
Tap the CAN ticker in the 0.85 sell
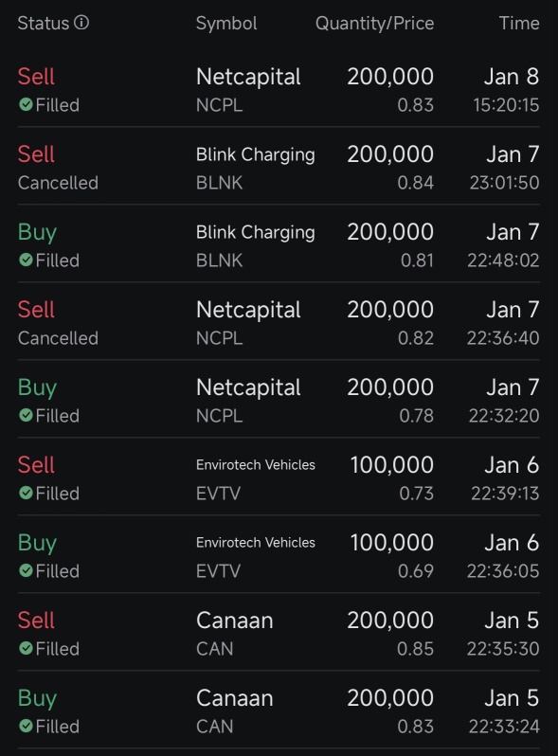tap(215, 649)
